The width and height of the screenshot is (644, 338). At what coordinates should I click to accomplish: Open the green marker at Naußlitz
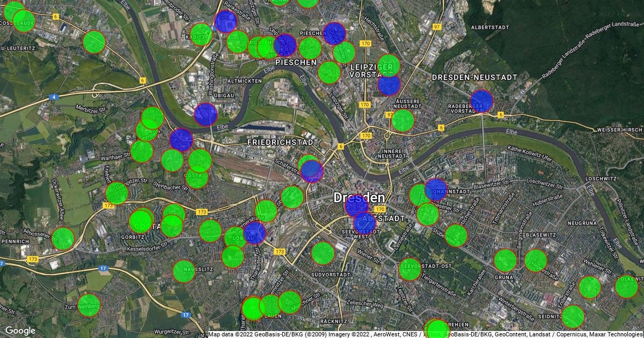[x=184, y=271]
